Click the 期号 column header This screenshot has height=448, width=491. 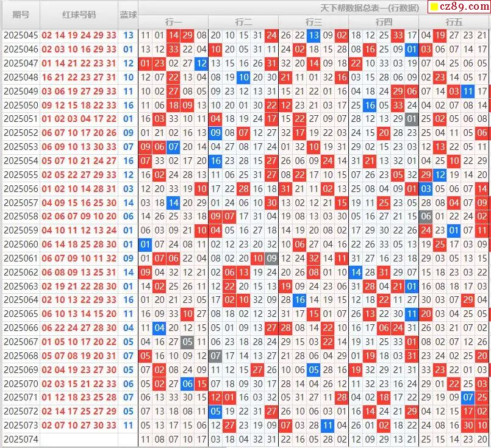(21, 15)
